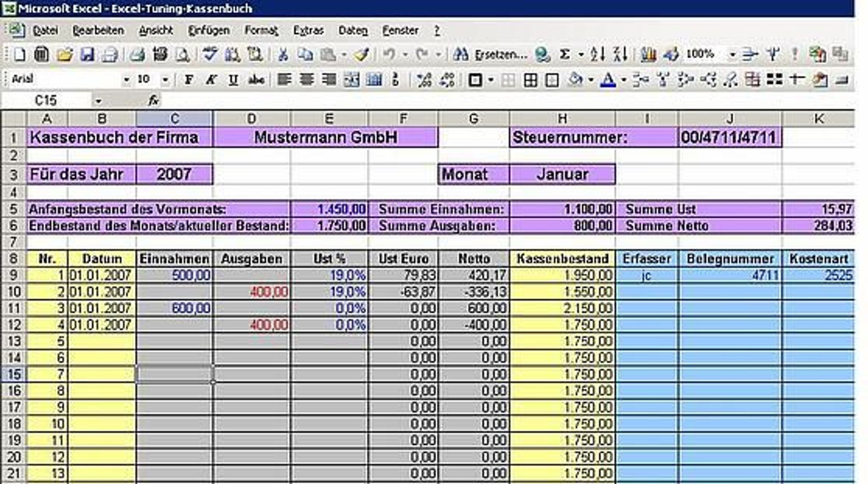Select the cell showing 2007 year value
The image size is (868, 484).
174,174
